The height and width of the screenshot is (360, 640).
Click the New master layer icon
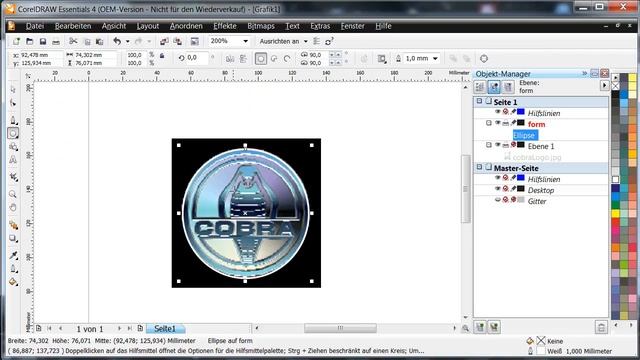point(494,327)
